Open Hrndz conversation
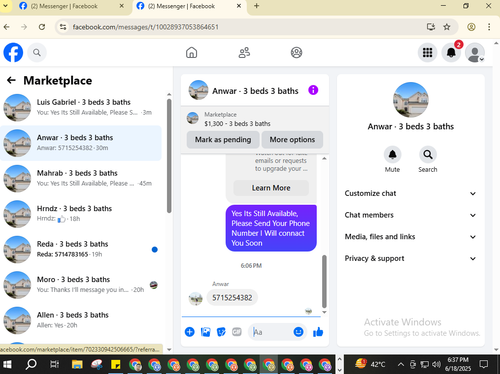The height and width of the screenshot is (374, 500). pyautogui.click(x=81, y=214)
